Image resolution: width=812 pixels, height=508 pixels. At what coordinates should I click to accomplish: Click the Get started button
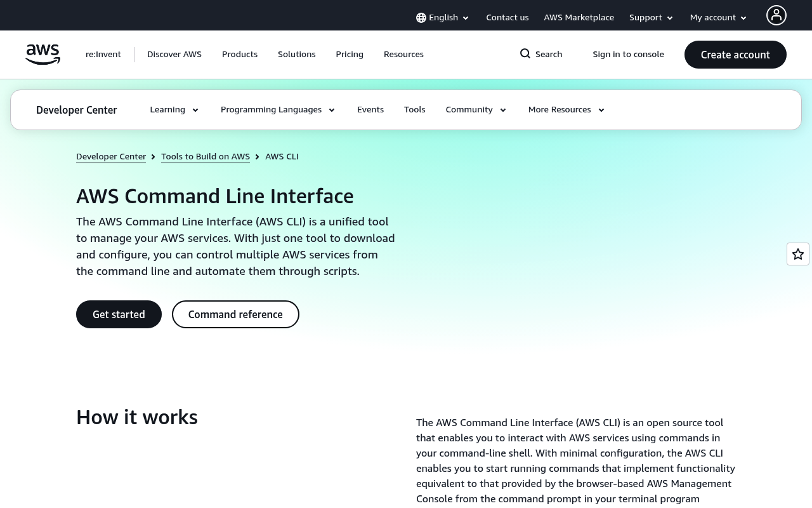(119, 314)
